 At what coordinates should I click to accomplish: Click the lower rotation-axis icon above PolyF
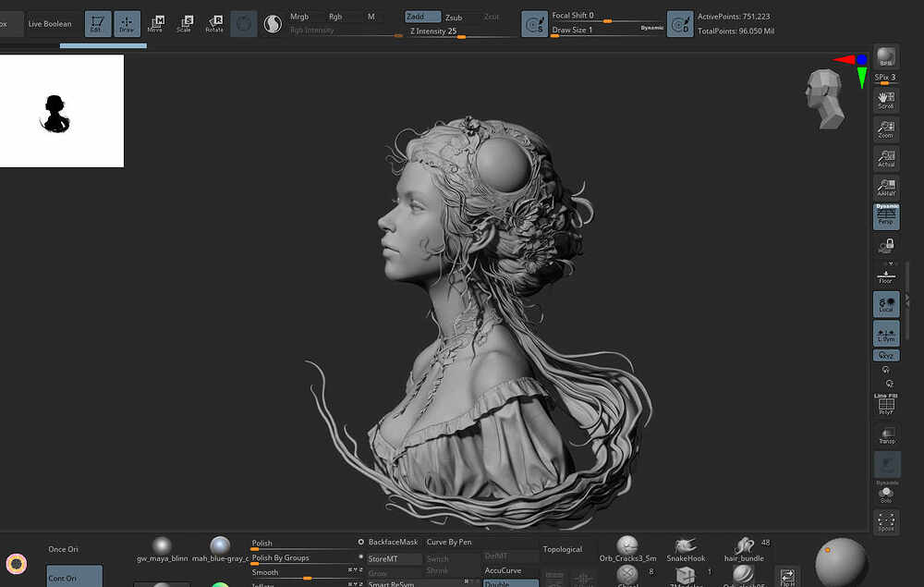pos(889,384)
